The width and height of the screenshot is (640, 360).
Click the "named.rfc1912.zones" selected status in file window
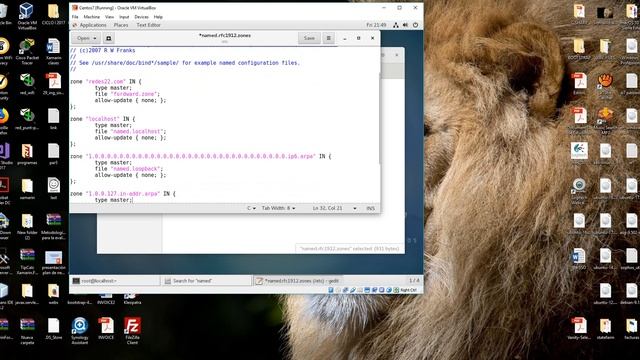pyautogui.click(x=349, y=248)
